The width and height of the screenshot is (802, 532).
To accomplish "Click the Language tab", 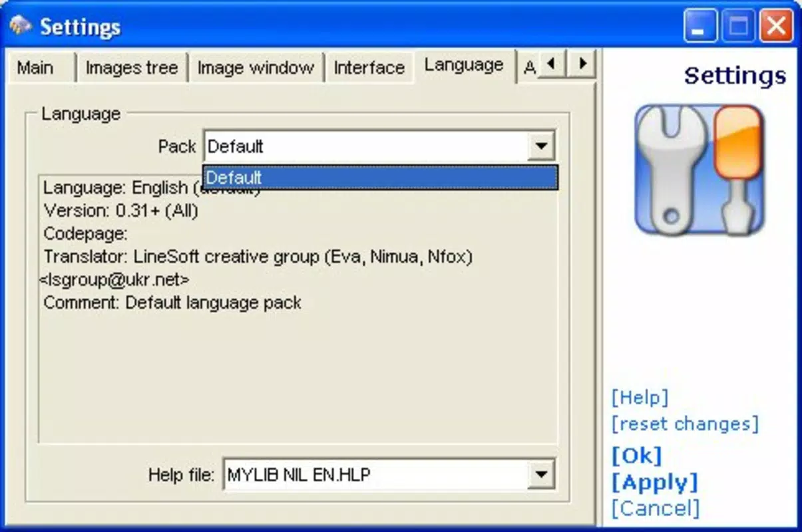I will (464, 65).
